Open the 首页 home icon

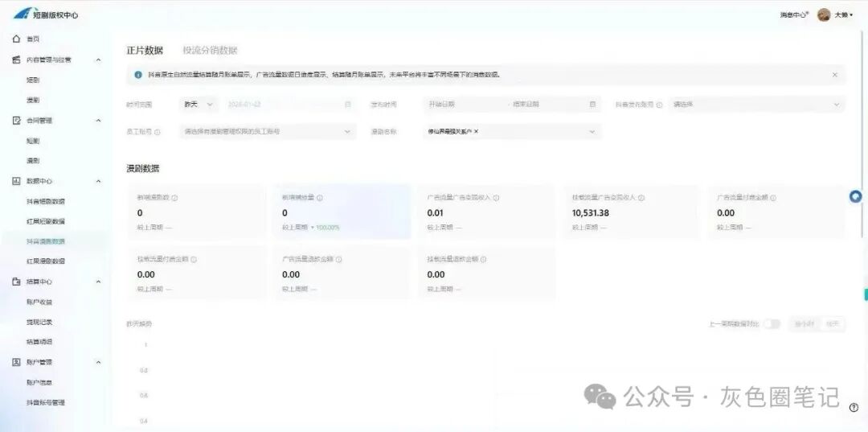[x=17, y=39]
